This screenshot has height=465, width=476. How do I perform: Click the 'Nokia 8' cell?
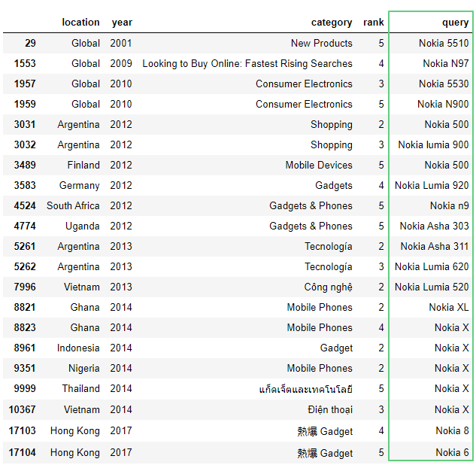(x=452, y=430)
